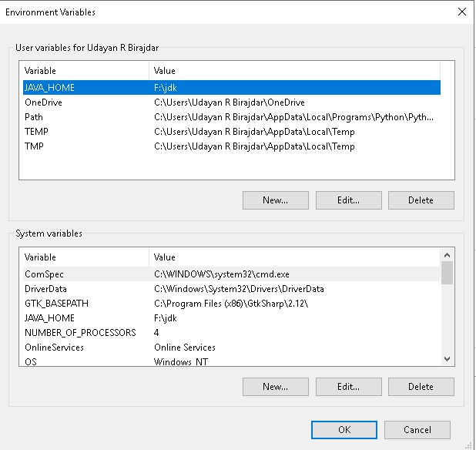Select the NUMBER_OF_PROCESSORS system variable
This screenshot has width=476, height=450.
pos(232,332)
